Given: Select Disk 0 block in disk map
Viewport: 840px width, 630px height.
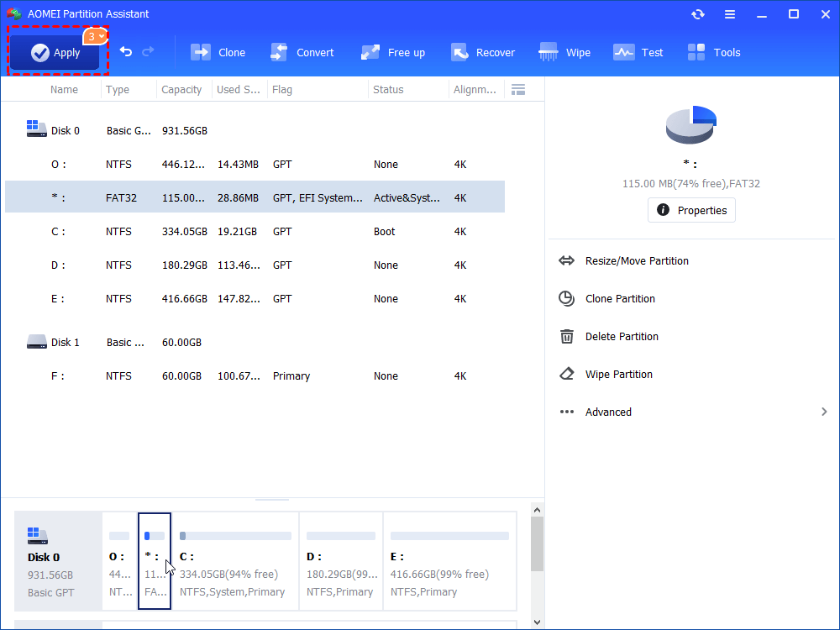Looking at the screenshot, I should [x=58, y=561].
